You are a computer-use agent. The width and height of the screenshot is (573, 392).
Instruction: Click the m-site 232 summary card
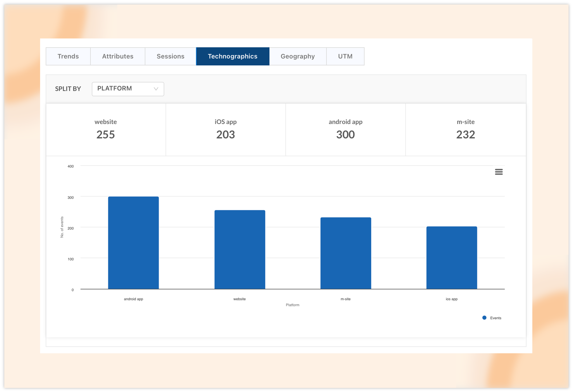pyautogui.click(x=465, y=129)
